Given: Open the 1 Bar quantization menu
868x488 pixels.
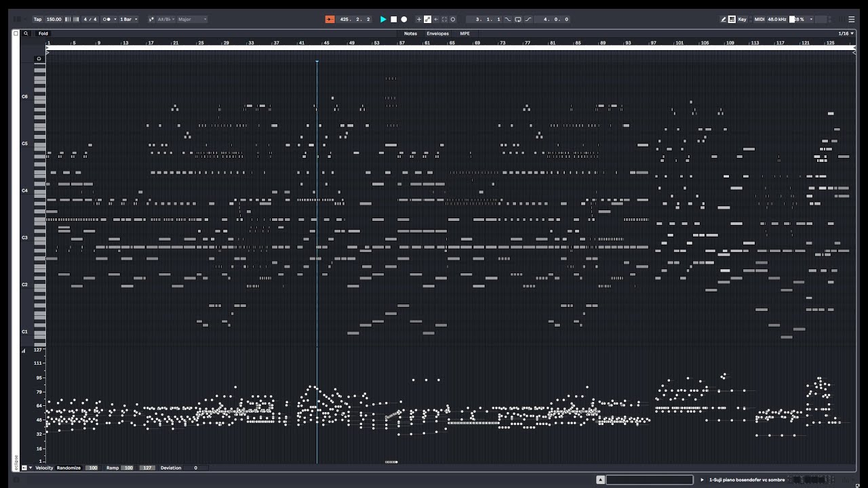Looking at the screenshot, I should [x=128, y=19].
